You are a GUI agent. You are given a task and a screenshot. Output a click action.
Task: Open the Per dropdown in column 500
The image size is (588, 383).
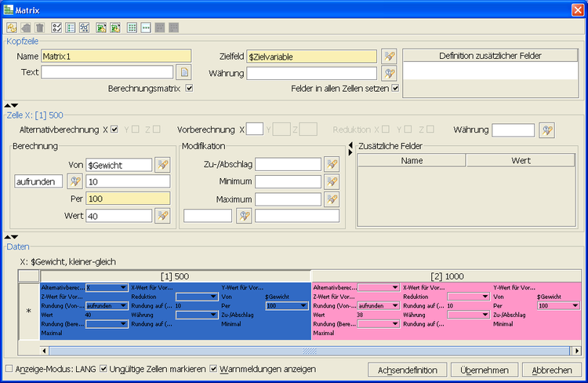click(x=303, y=305)
